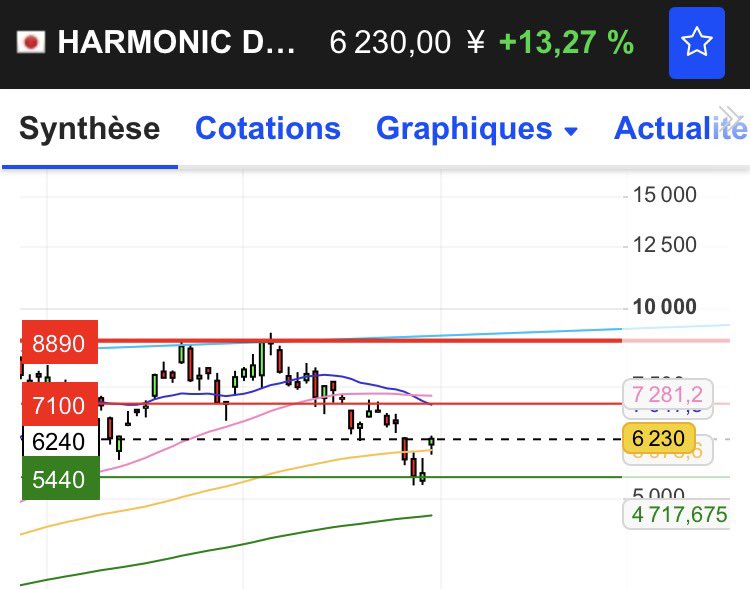Select the 8890 resistance level label

60,343
